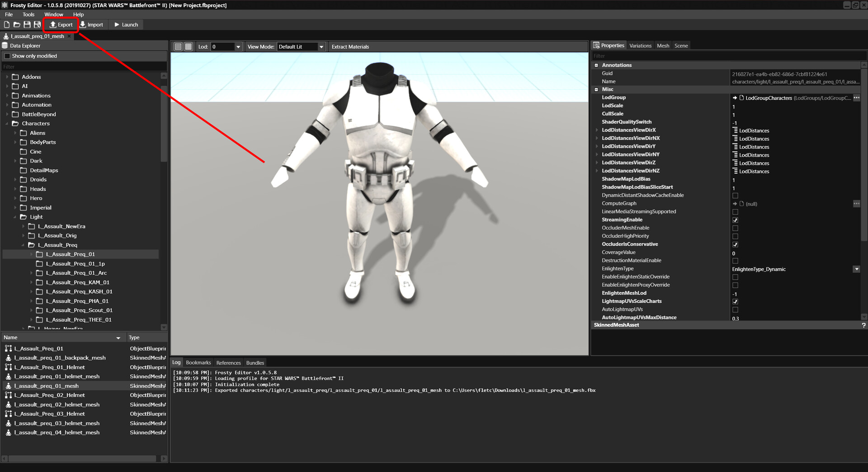Expand the Addons folder
The width and height of the screenshot is (868, 472).
7,77
